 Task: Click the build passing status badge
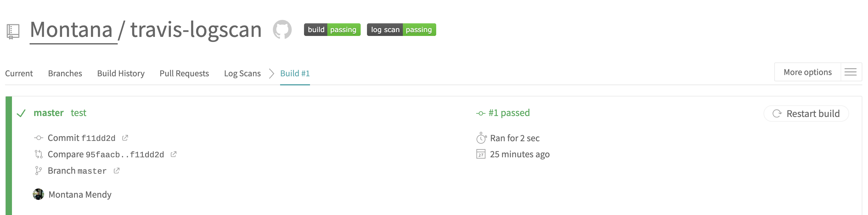pyautogui.click(x=332, y=30)
